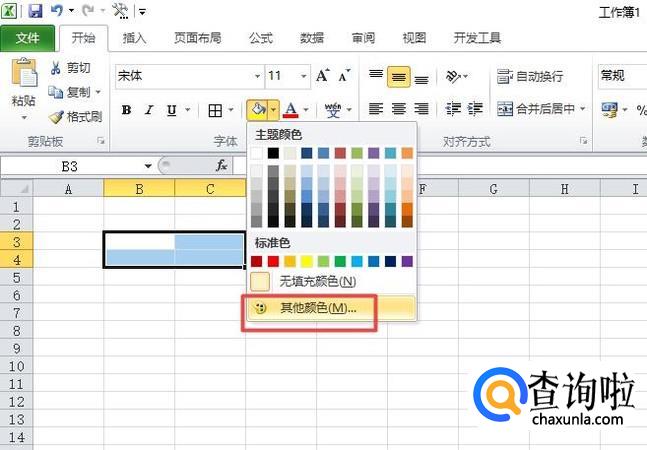647x450 pixels.
Task: Click the 格式刷 format painter button
Action: point(76,117)
